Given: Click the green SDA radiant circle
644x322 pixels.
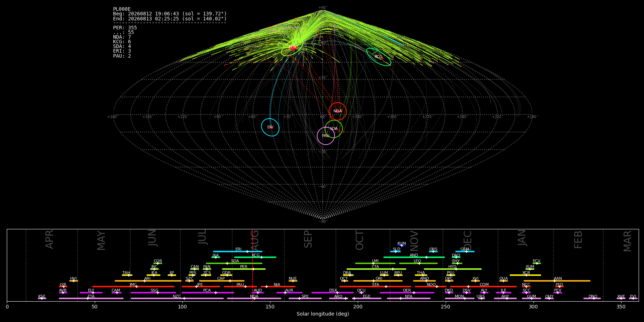Looking at the screenshot, I should coord(334,129).
